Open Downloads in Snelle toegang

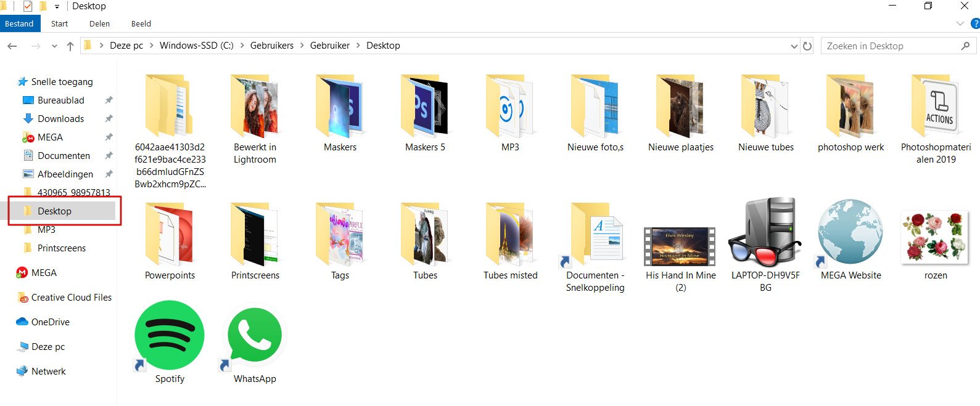point(60,118)
